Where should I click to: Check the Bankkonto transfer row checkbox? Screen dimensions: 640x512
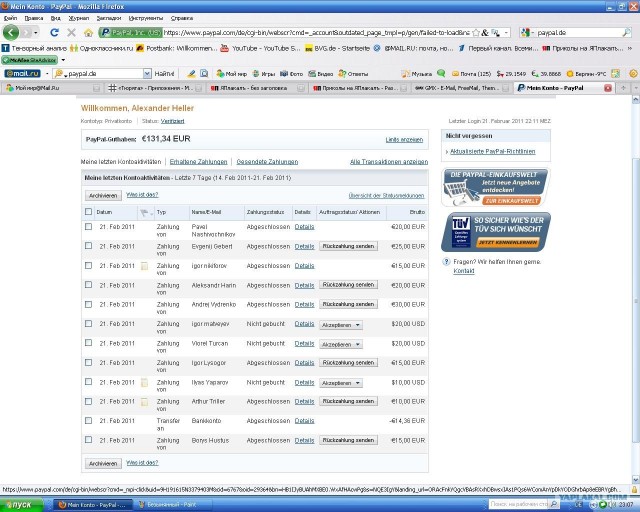tap(88, 421)
